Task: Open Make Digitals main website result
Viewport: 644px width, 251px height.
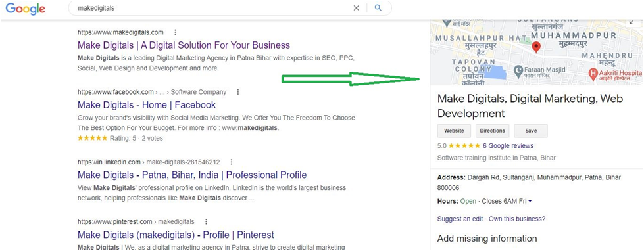Action: pos(184,45)
